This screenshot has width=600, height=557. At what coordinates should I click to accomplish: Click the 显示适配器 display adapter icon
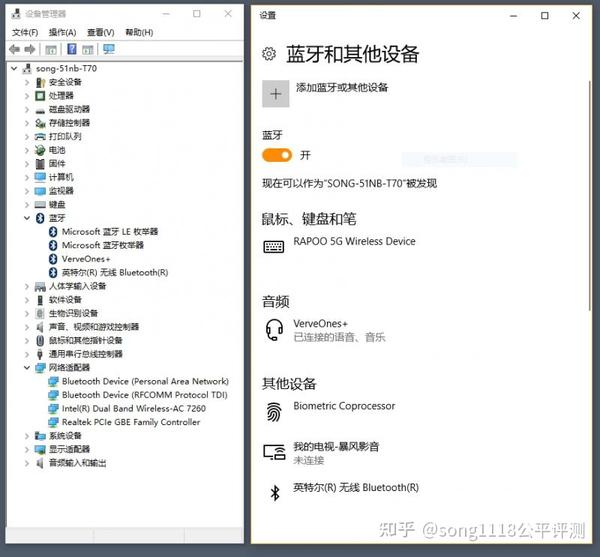(40, 450)
